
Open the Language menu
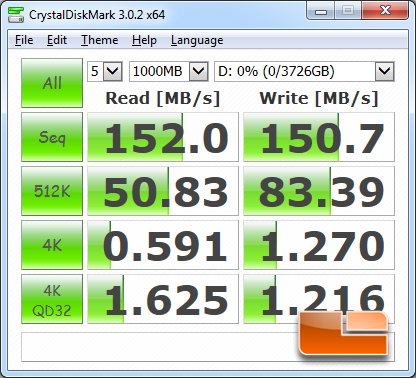197,40
